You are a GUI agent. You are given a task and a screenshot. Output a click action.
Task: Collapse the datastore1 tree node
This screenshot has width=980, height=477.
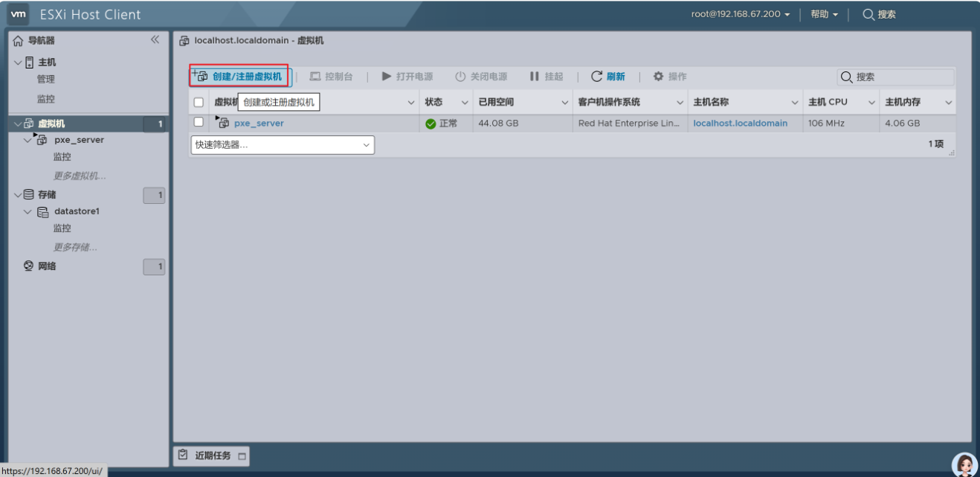(28, 212)
